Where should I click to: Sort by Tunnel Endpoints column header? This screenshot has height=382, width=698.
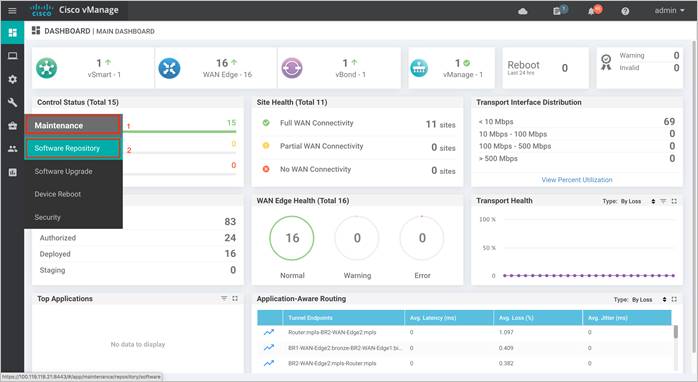pyautogui.click(x=343, y=318)
